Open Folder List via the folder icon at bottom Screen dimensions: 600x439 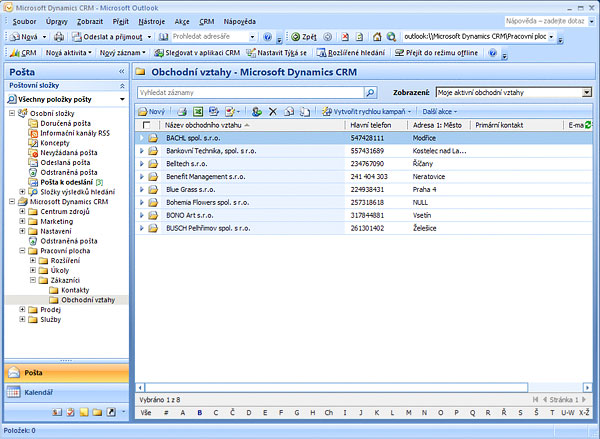pyautogui.click(x=97, y=412)
